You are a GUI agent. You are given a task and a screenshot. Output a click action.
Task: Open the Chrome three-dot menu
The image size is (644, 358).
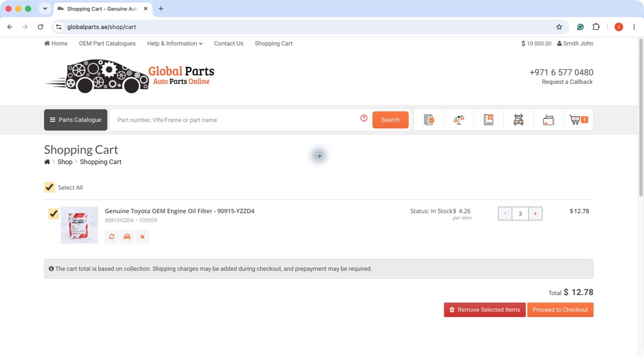(x=634, y=27)
